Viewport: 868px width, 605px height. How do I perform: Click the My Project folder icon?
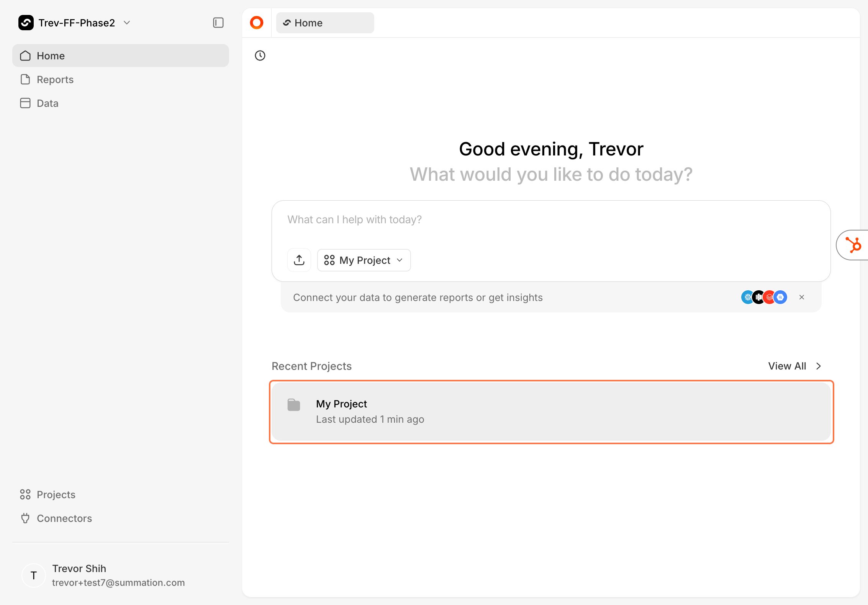(294, 405)
